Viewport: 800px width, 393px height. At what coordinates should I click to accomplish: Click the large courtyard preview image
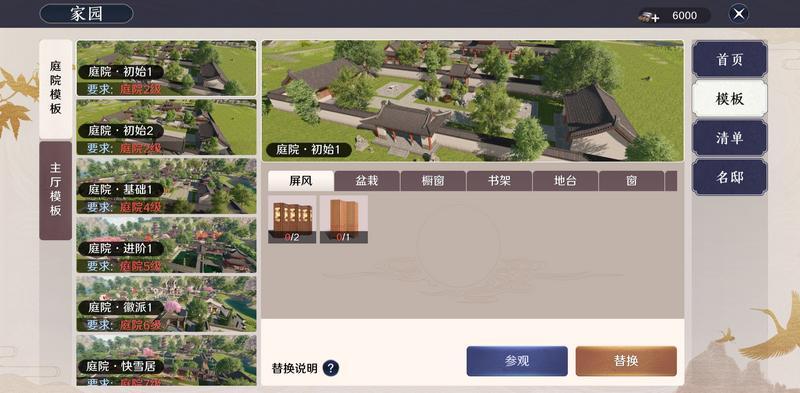472,101
